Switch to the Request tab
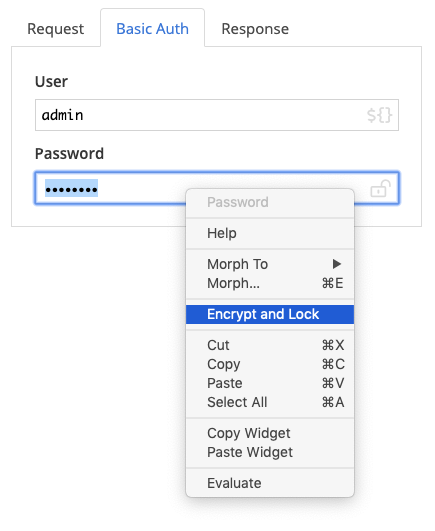 point(56,29)
